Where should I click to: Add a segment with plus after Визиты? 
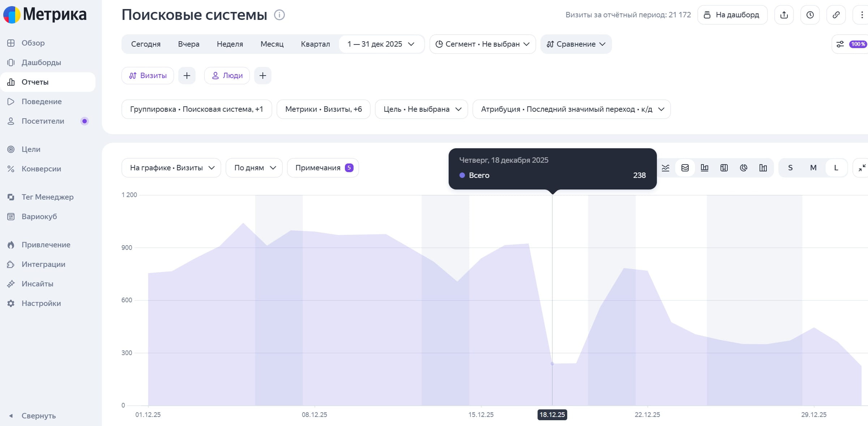[187, 76]
